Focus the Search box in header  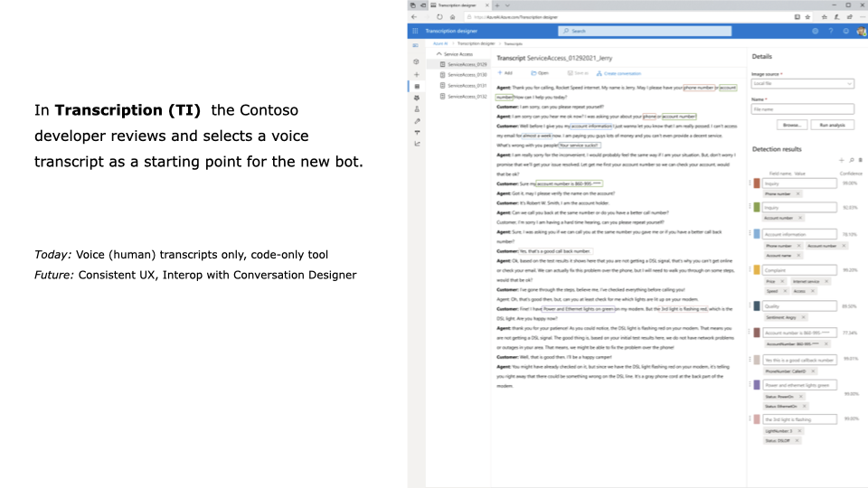click(x=645, y=31)
